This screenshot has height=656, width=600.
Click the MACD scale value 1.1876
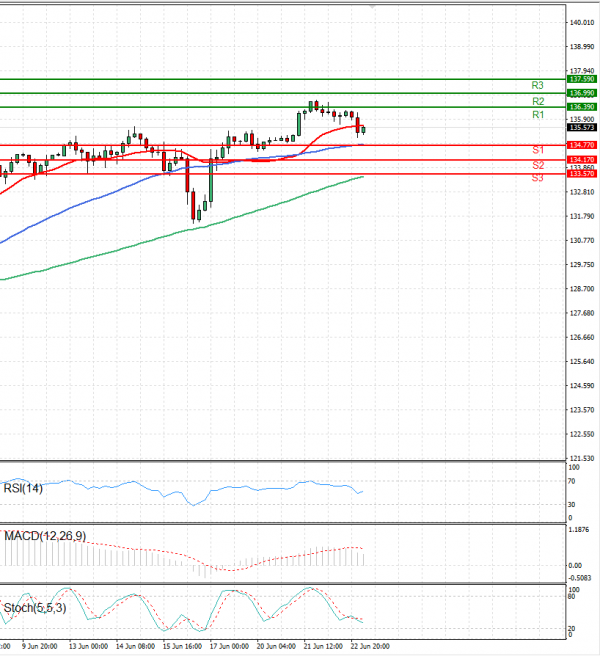click(x=579, y=530)
